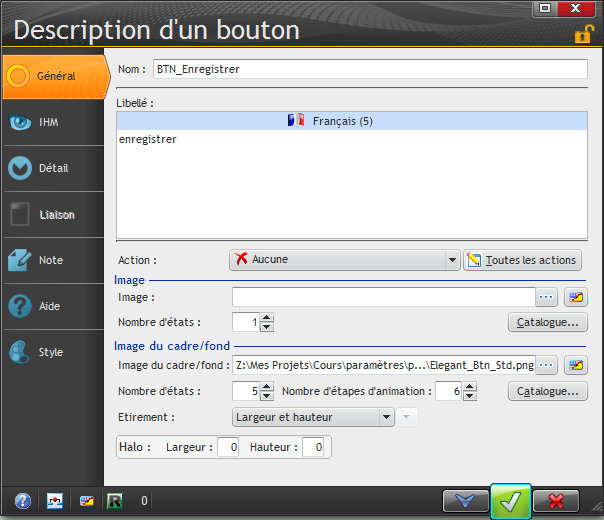Open image editor icon beside cadre/fond field
Viewport: 604px width, 520px height.
click(x=576, y=365)
